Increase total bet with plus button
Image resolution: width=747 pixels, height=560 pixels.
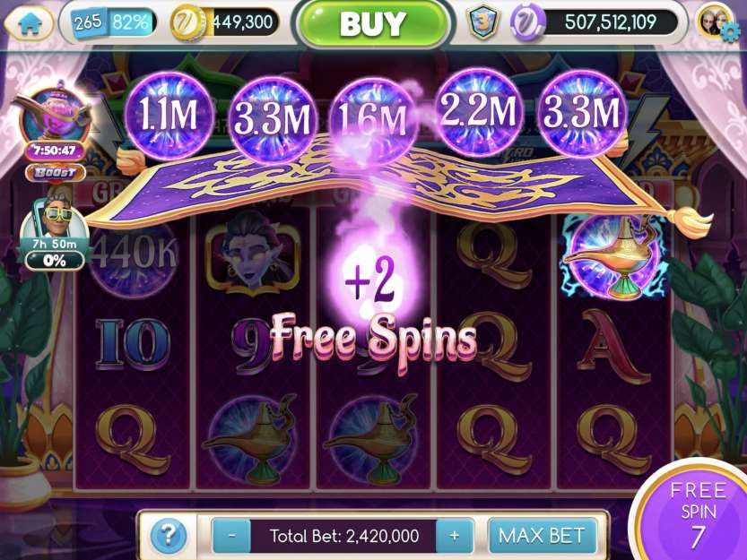[455, 536]
